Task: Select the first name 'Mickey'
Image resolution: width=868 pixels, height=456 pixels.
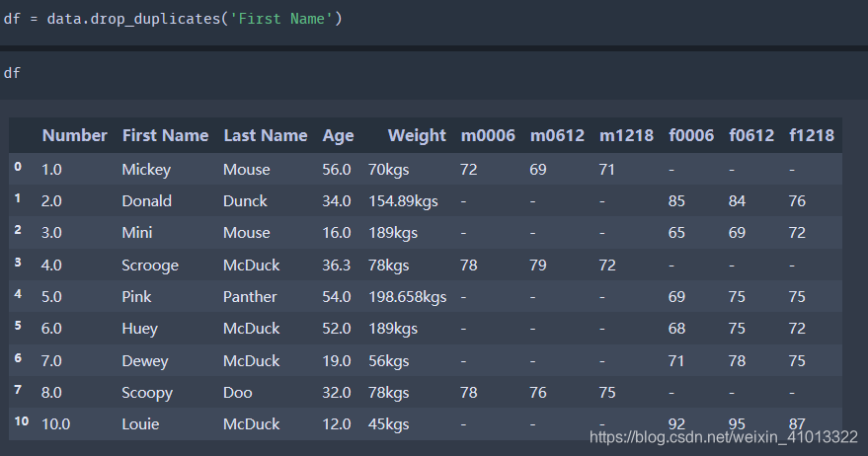Action: click(146, 170)
